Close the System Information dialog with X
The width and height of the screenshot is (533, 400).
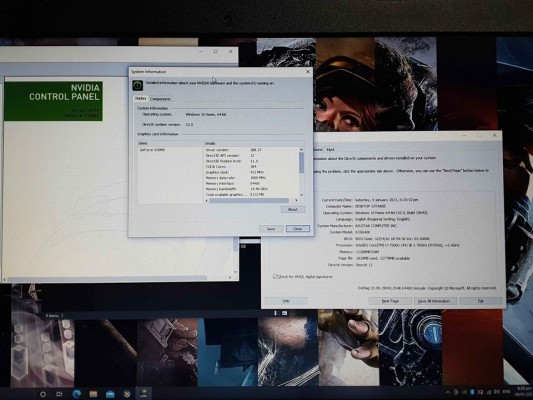[x=308, y=72]
